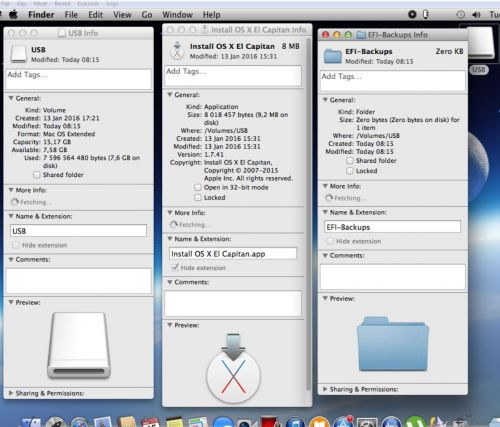Image resolution: width=500 pixels, height=427 pixels.
Task: Uncheck Hide extension in El Capitan Info
Action: point(174,267)
